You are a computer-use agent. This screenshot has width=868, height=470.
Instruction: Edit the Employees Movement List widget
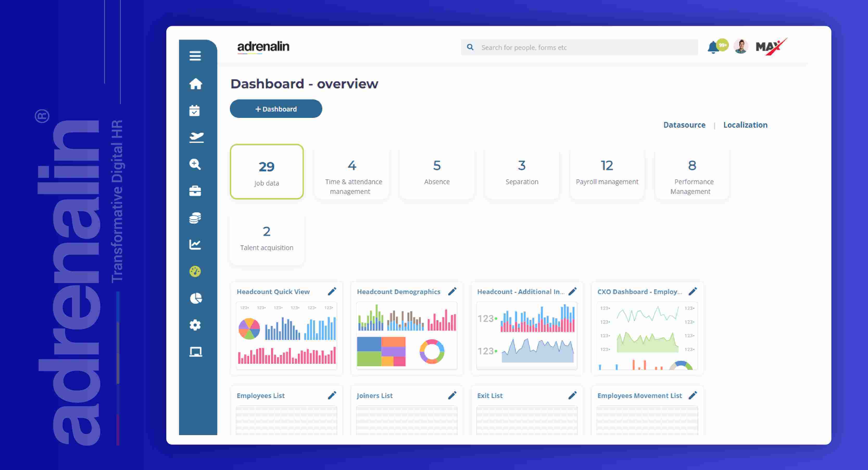coord(693,395)
